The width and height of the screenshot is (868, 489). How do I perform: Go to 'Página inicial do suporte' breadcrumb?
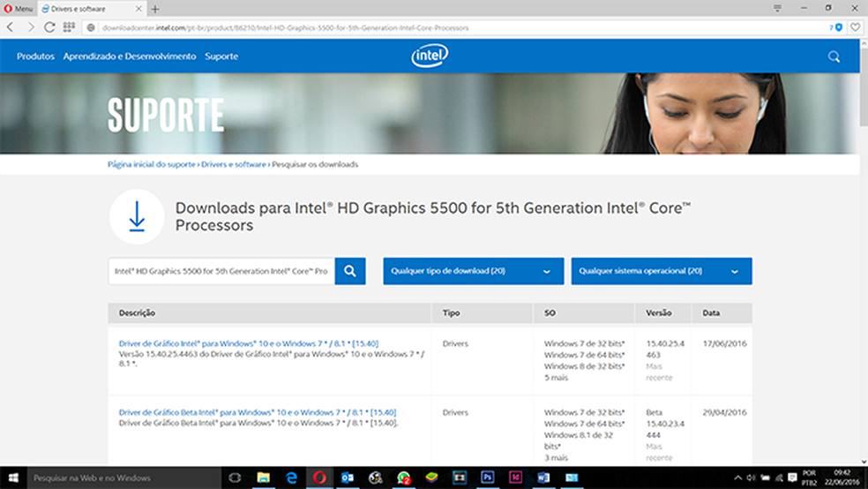point(151,164)
